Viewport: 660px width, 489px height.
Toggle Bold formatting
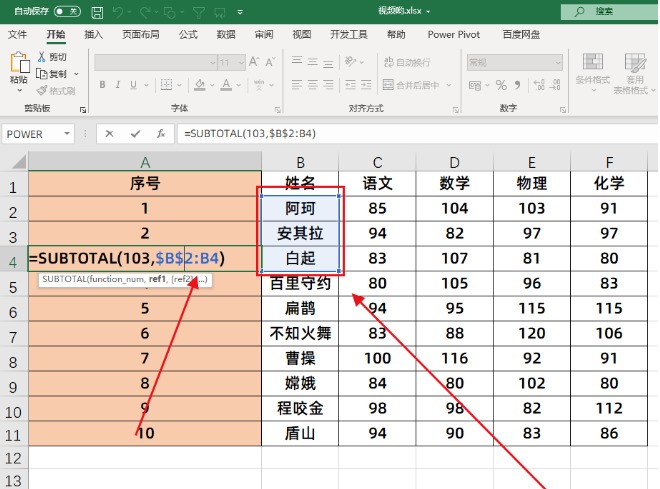click(x=102, y=85)
